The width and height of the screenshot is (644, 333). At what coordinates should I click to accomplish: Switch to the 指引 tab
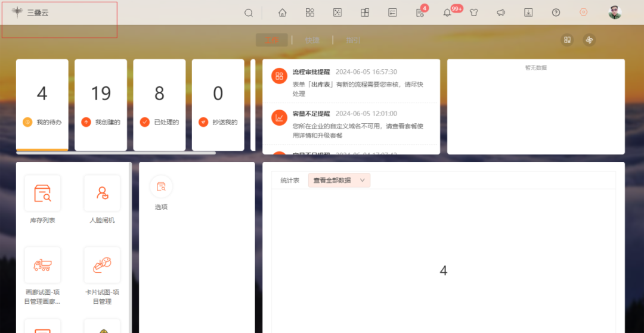pos(353,40)
